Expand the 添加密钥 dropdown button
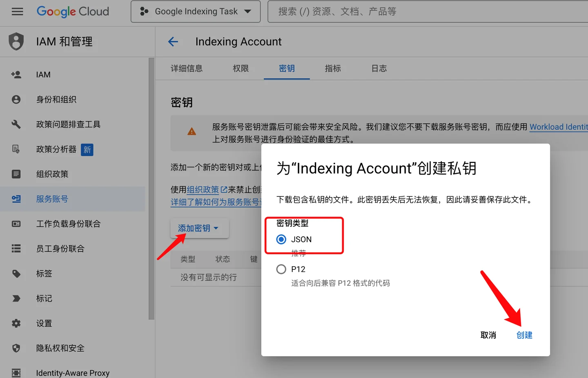This screenshot has width=588, height=378. 199,228
